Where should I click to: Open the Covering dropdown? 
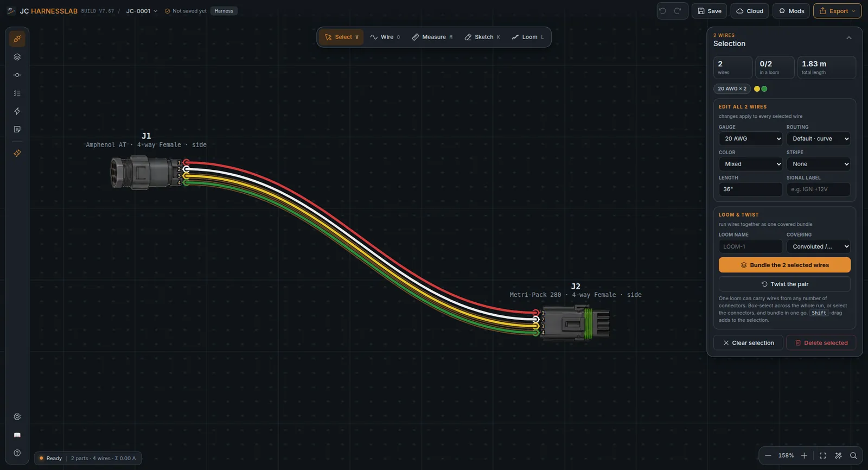tap(819, 246)
